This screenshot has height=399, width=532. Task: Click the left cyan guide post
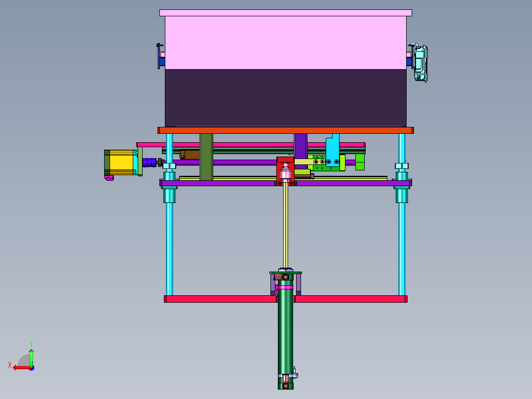pos(169,248)
